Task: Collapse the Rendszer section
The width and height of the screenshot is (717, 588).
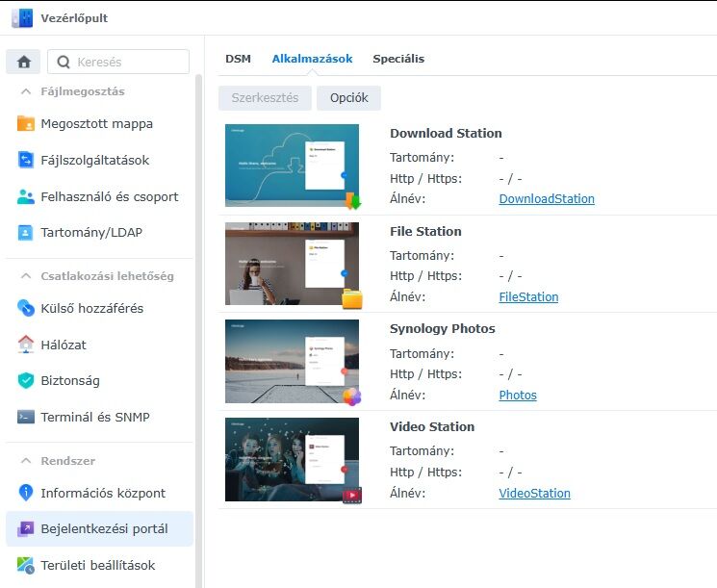Action: [x=26, y=460]
